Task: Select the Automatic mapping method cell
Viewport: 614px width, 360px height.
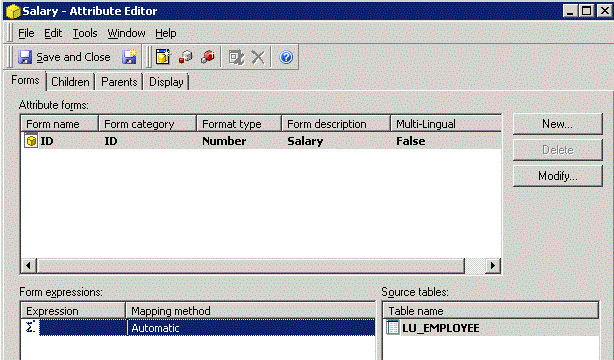Action: click(x=251, y=327)
